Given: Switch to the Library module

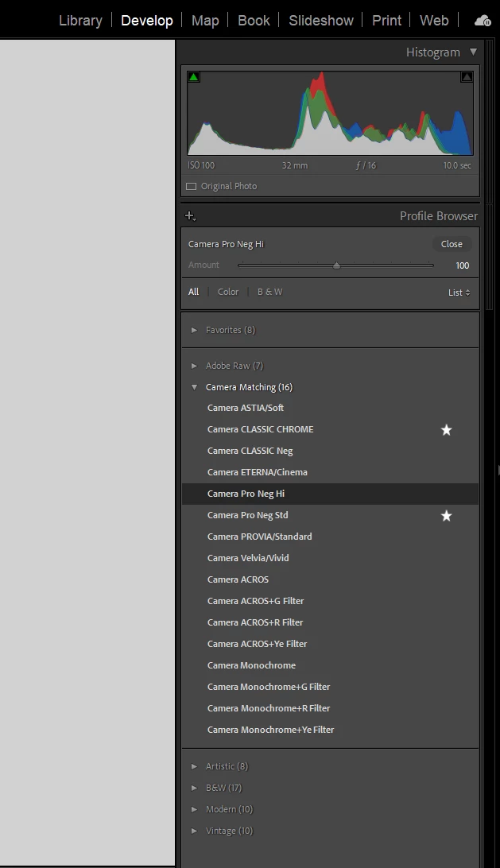Looking at the screenshot, I should point(80,21).
